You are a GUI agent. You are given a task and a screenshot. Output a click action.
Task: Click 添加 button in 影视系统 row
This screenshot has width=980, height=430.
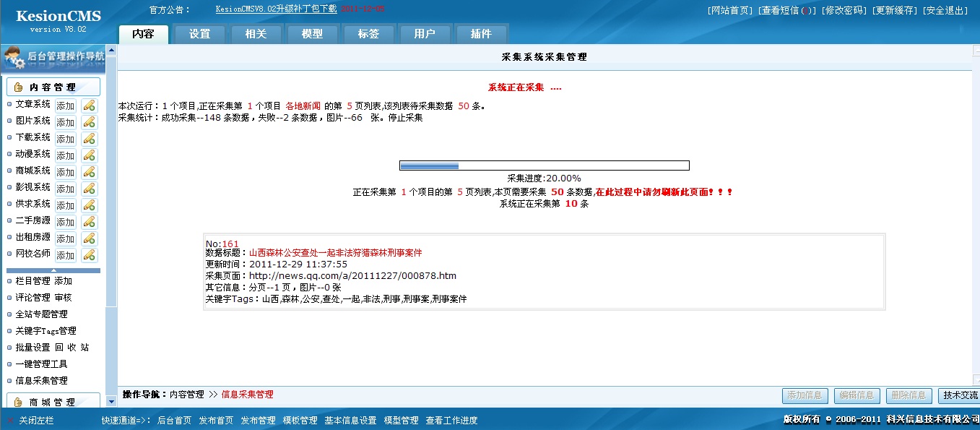[x=66, y=189]
